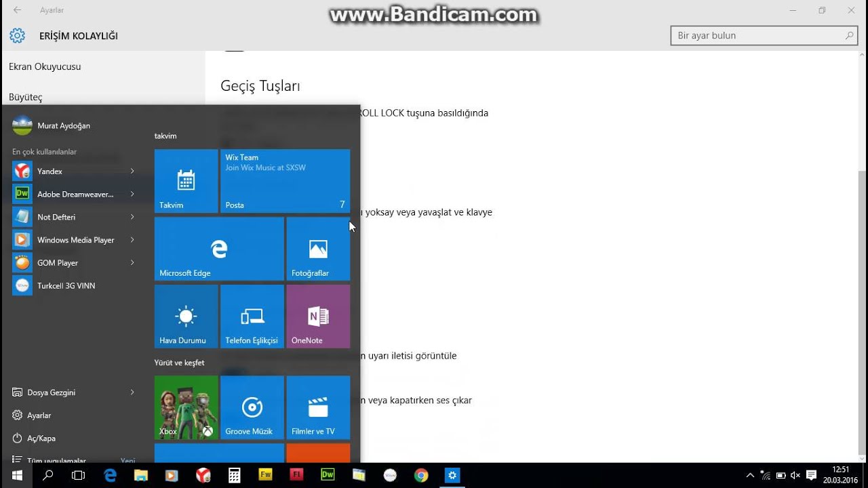Launch Adobe Flash from the taskbar
The image size is (868, 488).
(296, 475)
